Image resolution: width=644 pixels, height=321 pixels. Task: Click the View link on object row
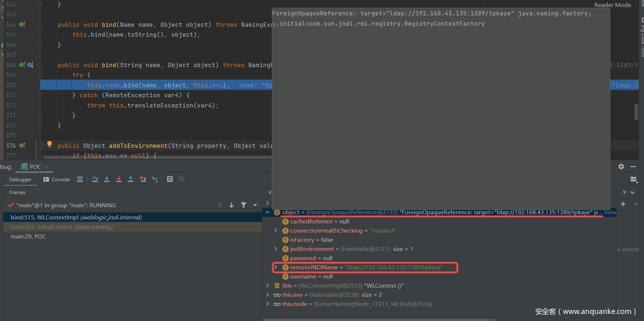pyautogui.click(x=610, y=212)
